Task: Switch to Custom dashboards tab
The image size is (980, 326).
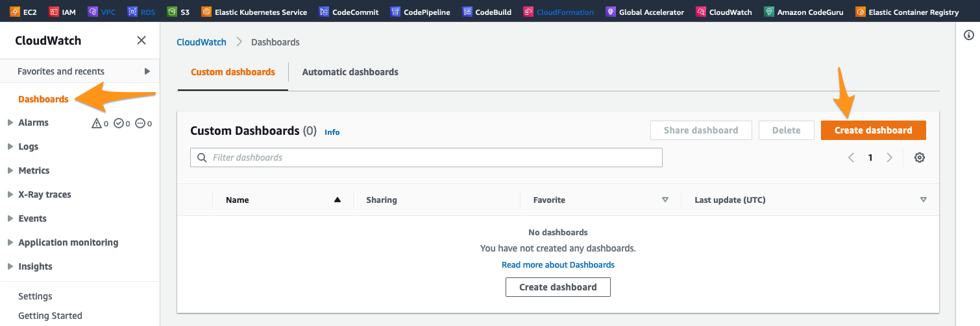Action: tap(233, 72)
